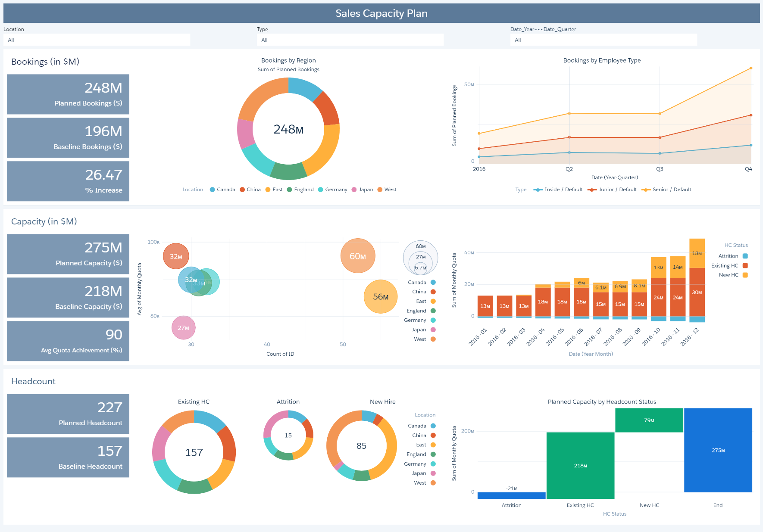763x532 pixels.
Task: Select the Senior / Default legend item
Action: 645,190
